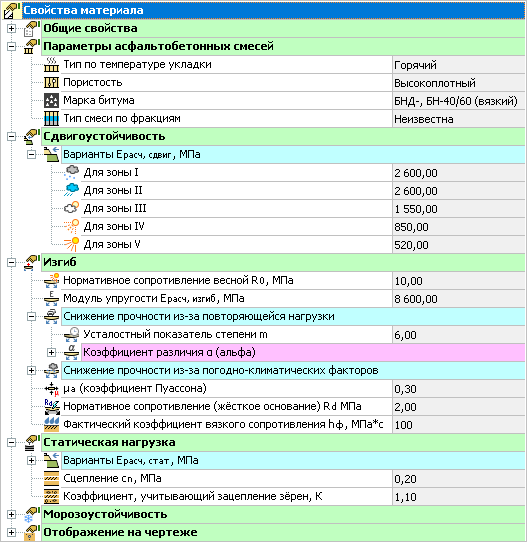Viewport: 527px width, 542px height.
Task: Collapse the Изгиб section
Action: tap(11, 262)
